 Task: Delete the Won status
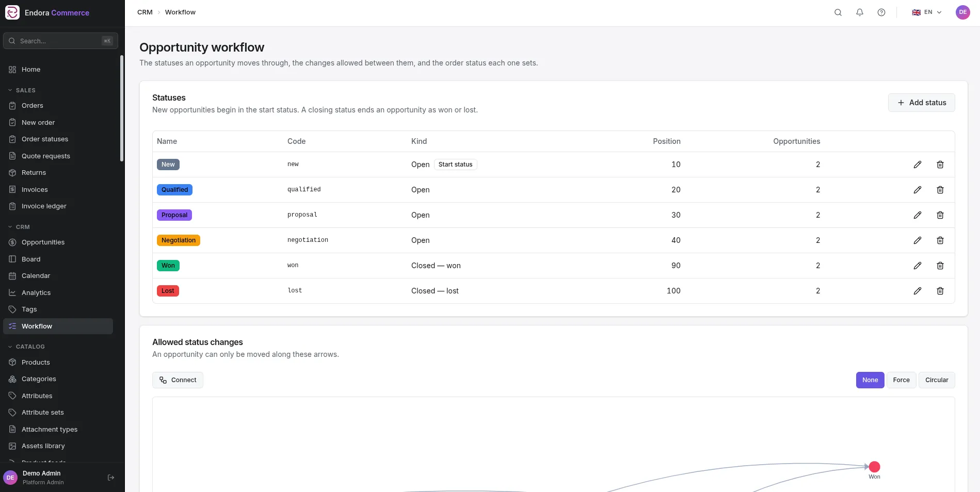[x=940, y=266]
